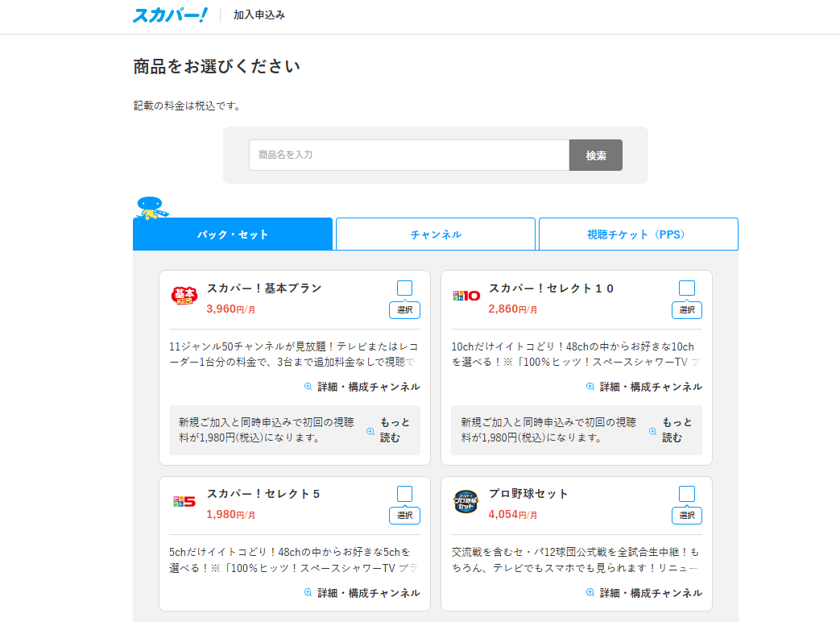Click the magnifier icon beside 基本プラン 詳細・構成チャンネル
This screenshot has width=840, height=622.
[x=308, y=386]
